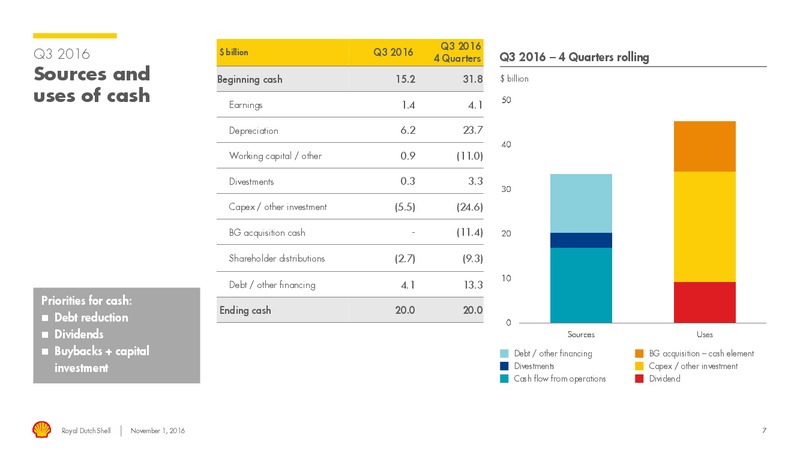Click the 'Dividend' legend label

coord(664,379)
